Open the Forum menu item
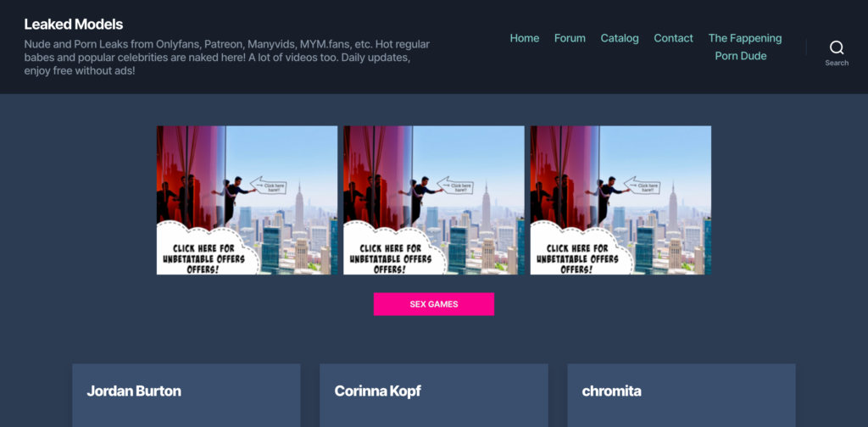Image resolution: width=868 pixels, height=427 pixels. pyautogui.click(x=570, y=38)
